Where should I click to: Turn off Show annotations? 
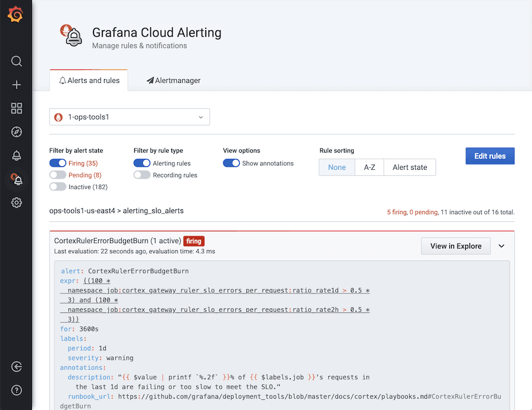point(231,163)
